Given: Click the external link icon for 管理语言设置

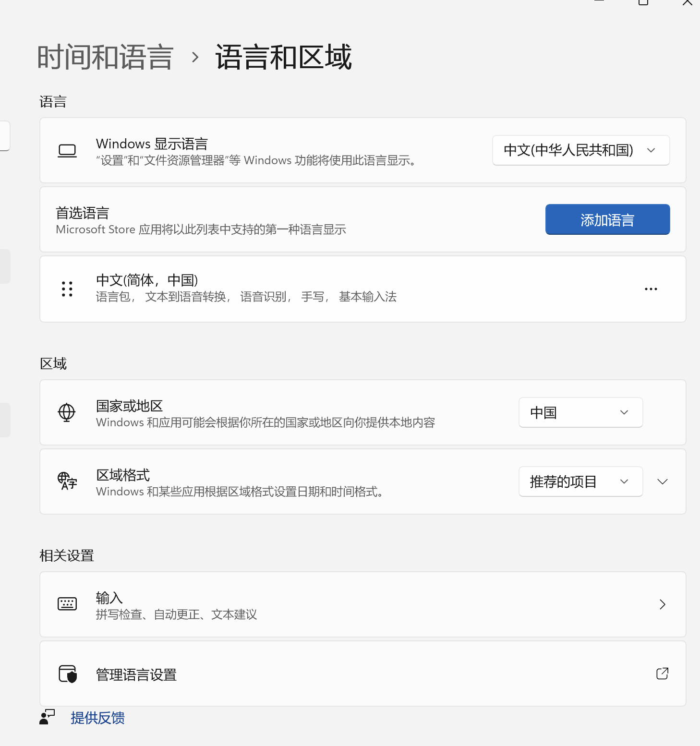Looking at the screenshot, I should coord(663,674).
